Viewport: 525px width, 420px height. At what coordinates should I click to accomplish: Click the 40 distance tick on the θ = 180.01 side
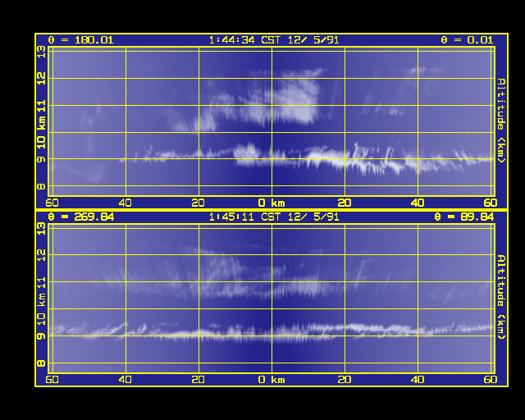126,203
